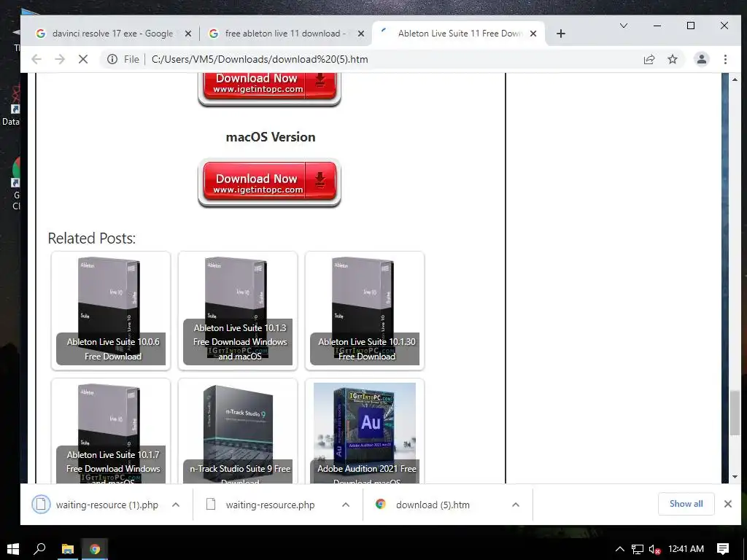Click the vertical scrollbar thumb
The width and height of the screenshot is (747, 560).
[735, 413]
